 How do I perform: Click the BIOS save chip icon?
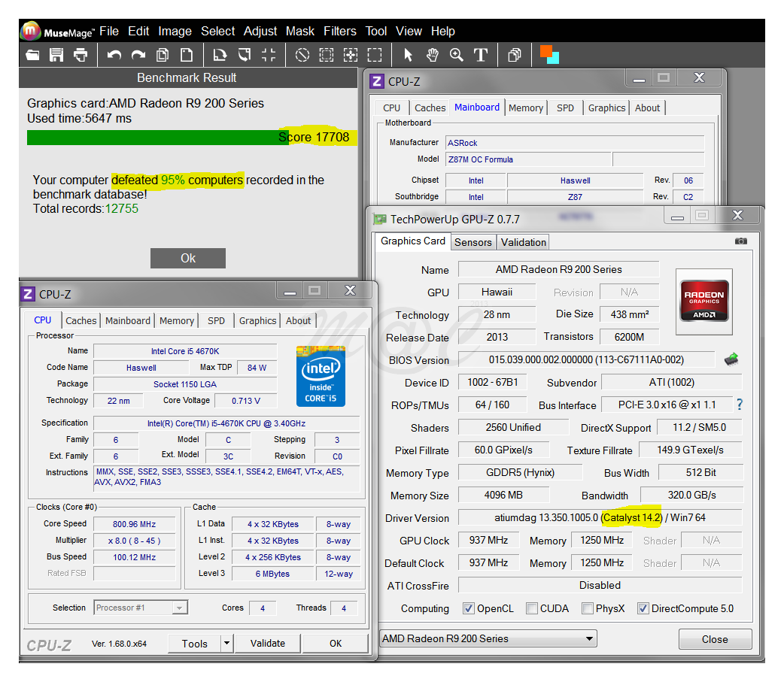coord(731,359)
